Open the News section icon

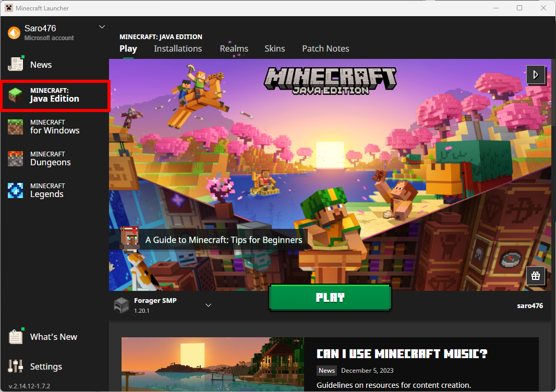(16, 64)
